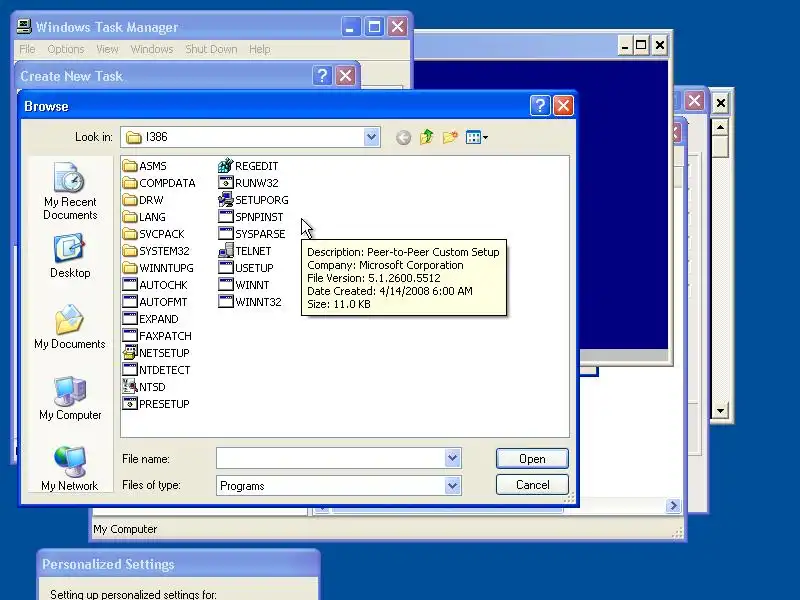Go to Desktop in places bar
Viewport: 800px width, 600px height.
[70, 256]
